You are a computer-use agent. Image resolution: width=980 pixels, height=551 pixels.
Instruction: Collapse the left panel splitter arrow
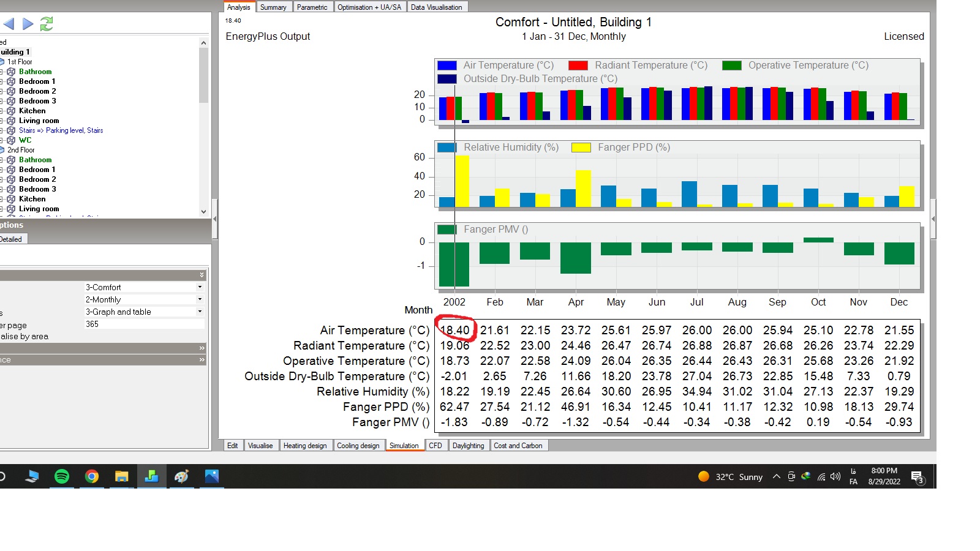(x=215, y=219)
